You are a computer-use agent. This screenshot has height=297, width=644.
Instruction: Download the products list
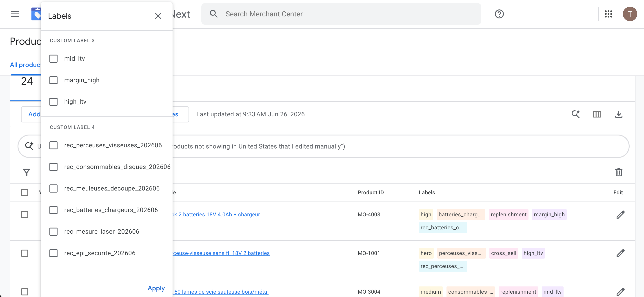[x=619, y=115]
